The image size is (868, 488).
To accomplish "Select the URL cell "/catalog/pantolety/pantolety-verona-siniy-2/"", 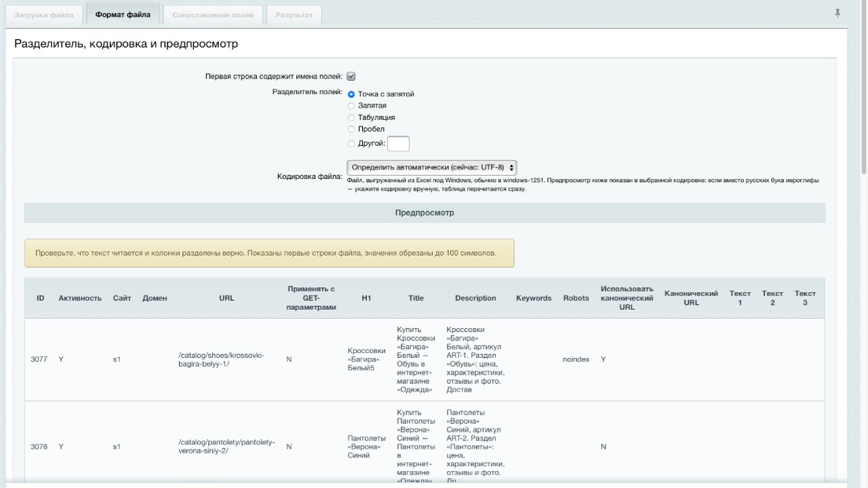I will tap(226, 447).
